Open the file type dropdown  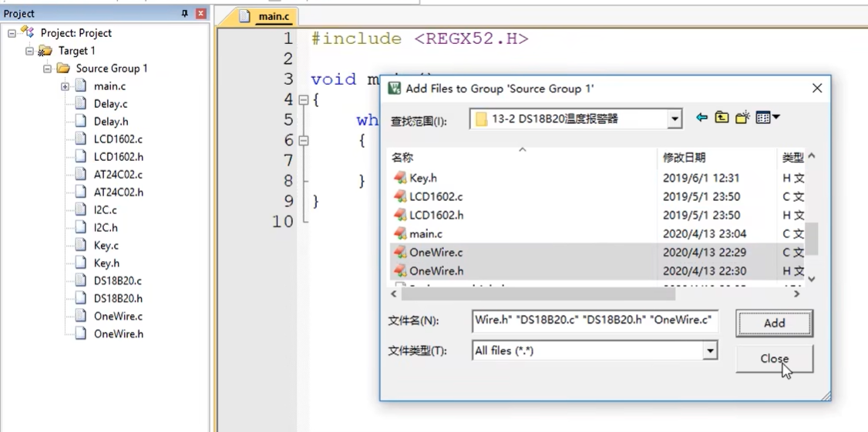tap(709, 350)
